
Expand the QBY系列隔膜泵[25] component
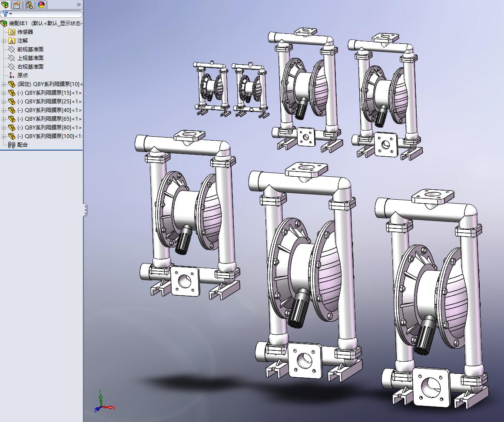pyautogui.click(x=3, y=102)
